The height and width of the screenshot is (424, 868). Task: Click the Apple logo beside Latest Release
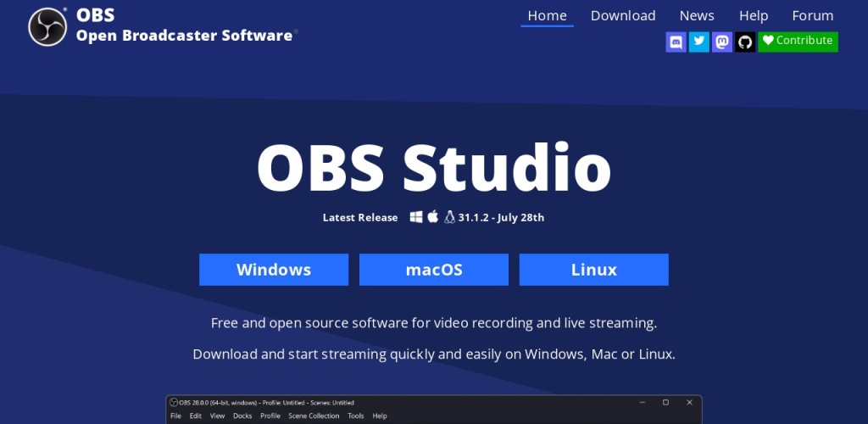pyautogui.click(x=433, y=217)
